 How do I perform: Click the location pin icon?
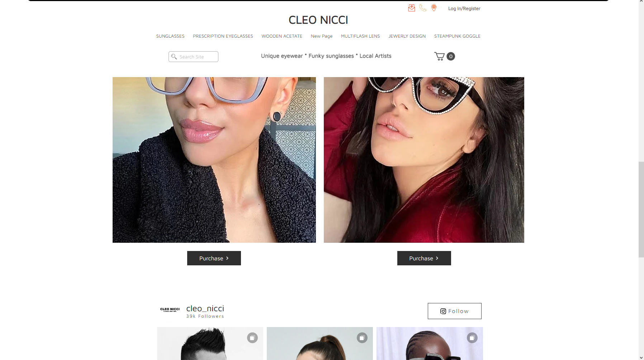click(x=434, y=8)
